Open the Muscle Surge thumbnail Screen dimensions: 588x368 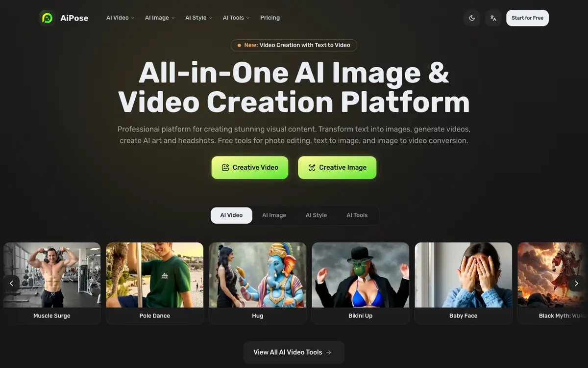tap(52, 275)
